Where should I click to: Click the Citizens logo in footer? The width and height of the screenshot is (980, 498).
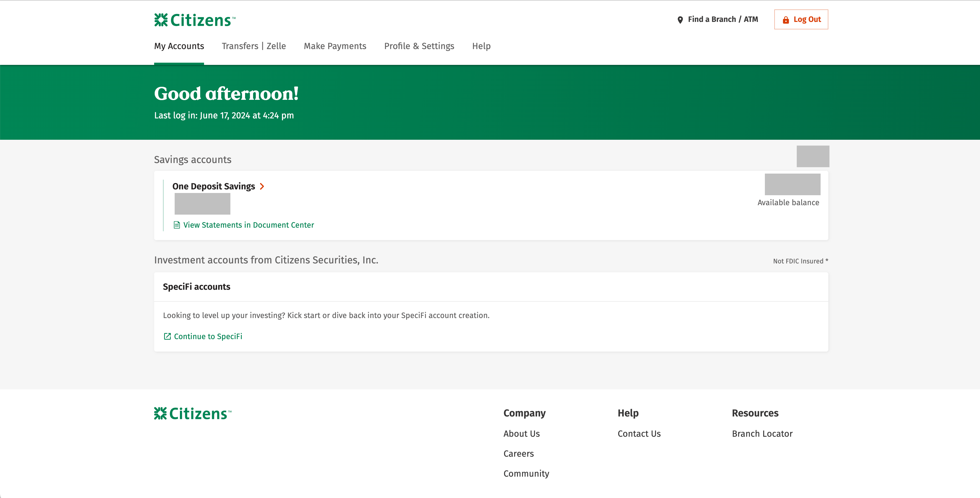(192, 413)
